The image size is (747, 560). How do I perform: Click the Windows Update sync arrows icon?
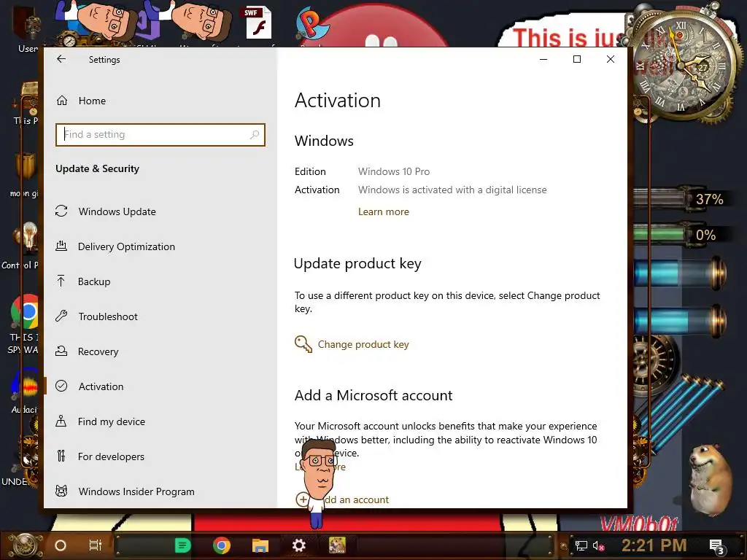tap(61, 211)
